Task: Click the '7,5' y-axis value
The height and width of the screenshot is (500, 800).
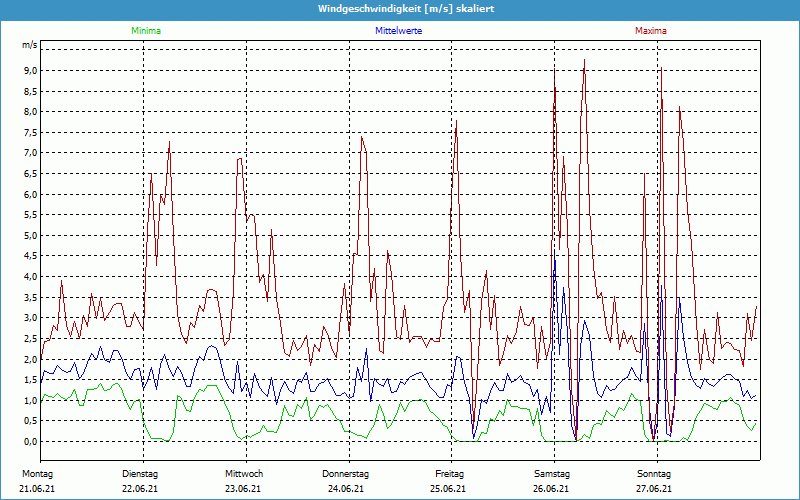Action: [x=31, y=133]
